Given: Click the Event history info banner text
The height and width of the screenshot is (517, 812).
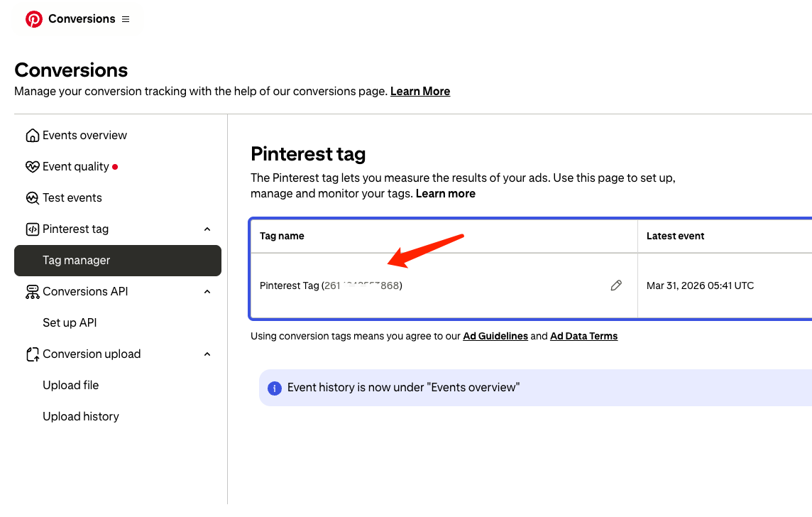Looking at the screenshot, I should coord(403,388).
